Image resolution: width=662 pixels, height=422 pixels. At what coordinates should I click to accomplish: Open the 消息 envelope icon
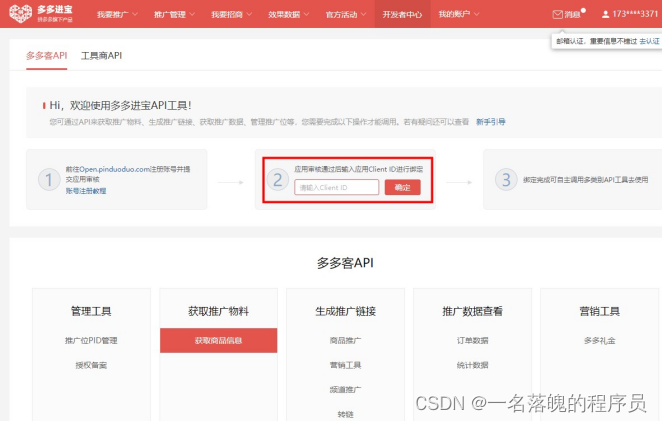point(557,14)
